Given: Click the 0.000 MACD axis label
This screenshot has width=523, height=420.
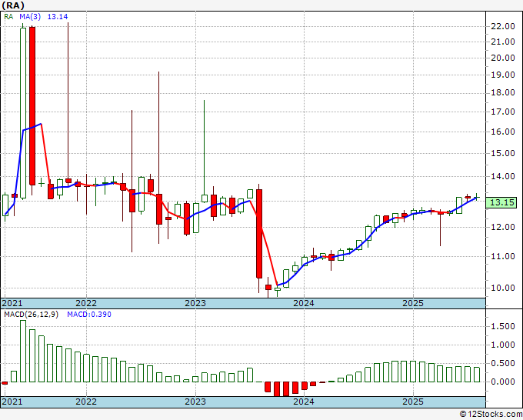Looking at the screenshot, I should 503,382.
